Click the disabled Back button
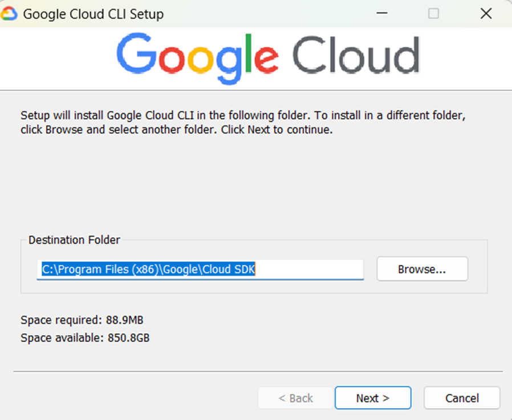 [x=295, y=398]
